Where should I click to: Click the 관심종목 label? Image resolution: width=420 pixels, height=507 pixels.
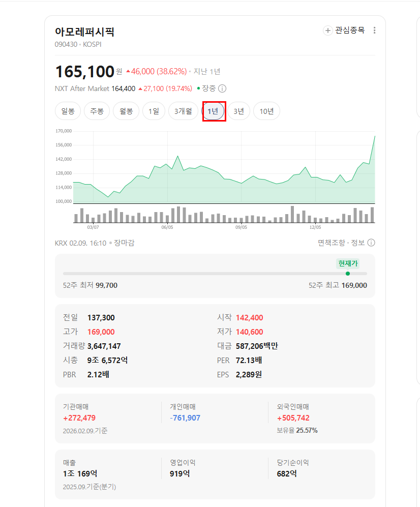[350, 31]
